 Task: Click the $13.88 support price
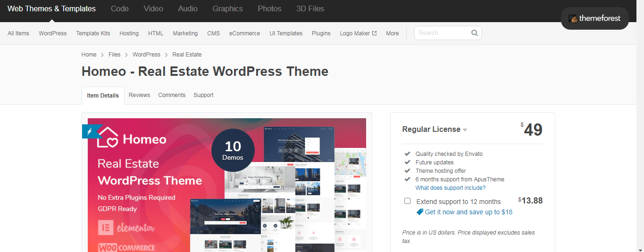click(530, 201)
